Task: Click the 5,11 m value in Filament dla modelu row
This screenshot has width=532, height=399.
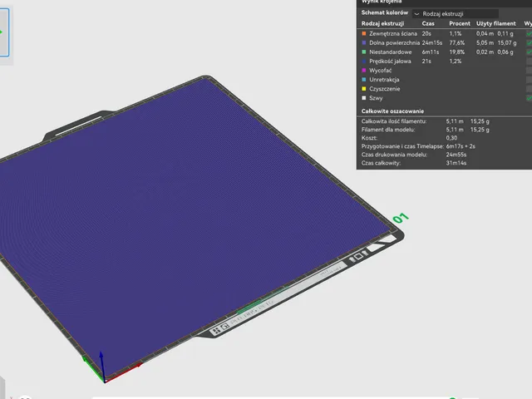Action: tap(455, 130)
